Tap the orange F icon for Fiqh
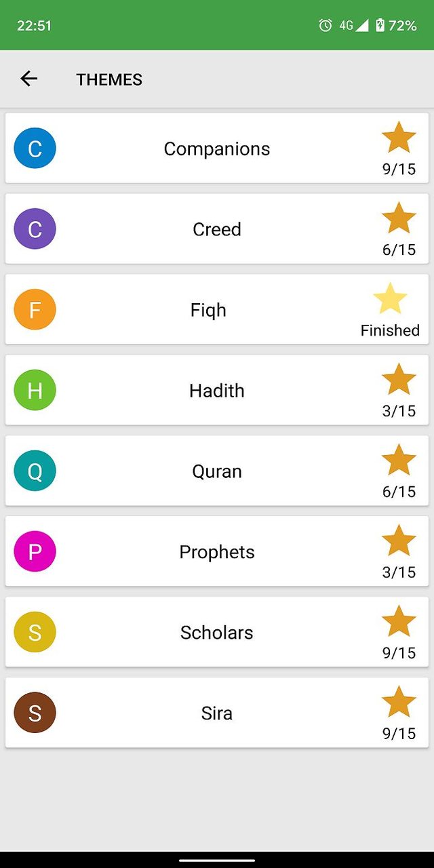This screenshot has height=868, width=434. [x=35, y=309]
